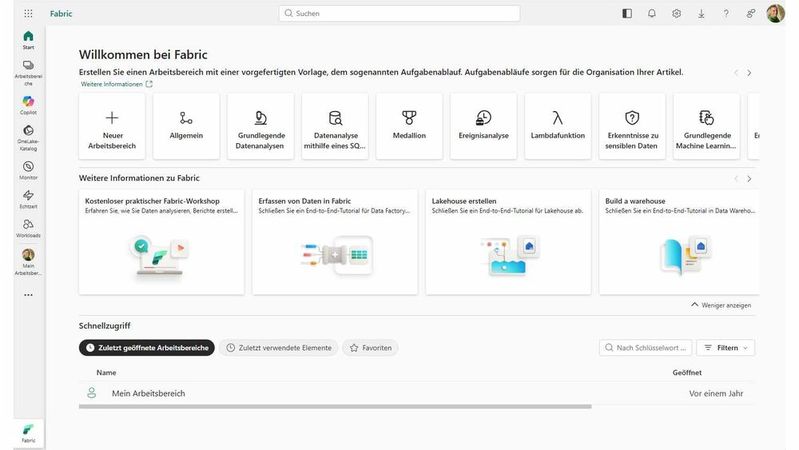
Task: Open OneLake-Katalog in sidebar
Action: coord(28,138)
